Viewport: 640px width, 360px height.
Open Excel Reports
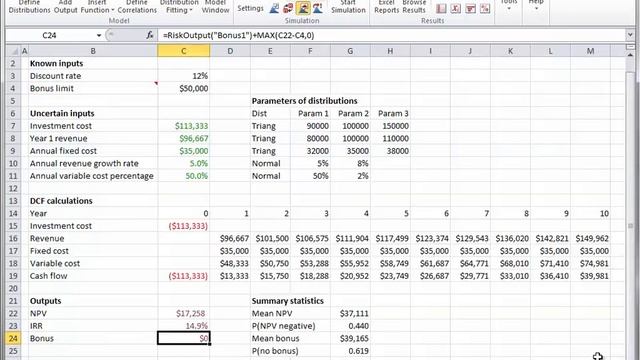click(x=386, y=7)
